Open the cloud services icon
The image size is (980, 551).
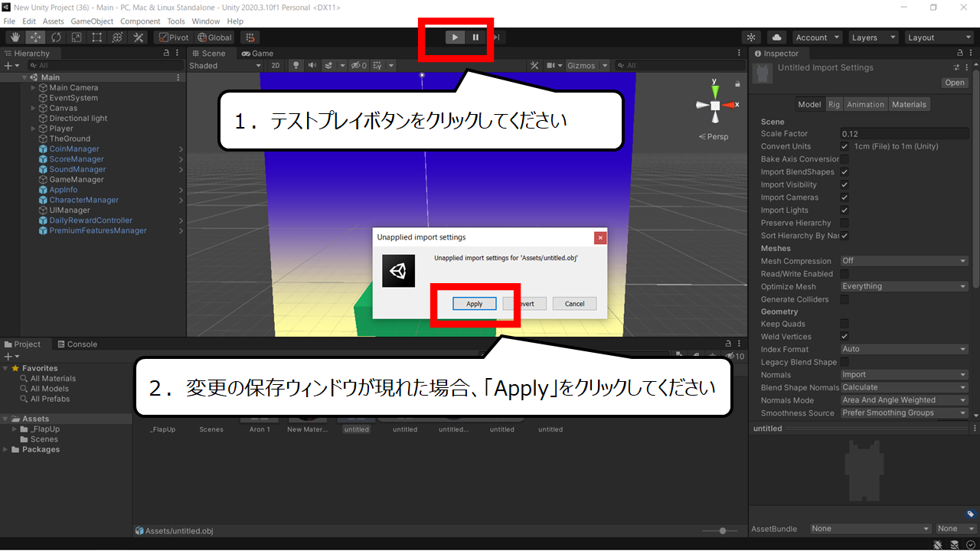tap(776, 37)
